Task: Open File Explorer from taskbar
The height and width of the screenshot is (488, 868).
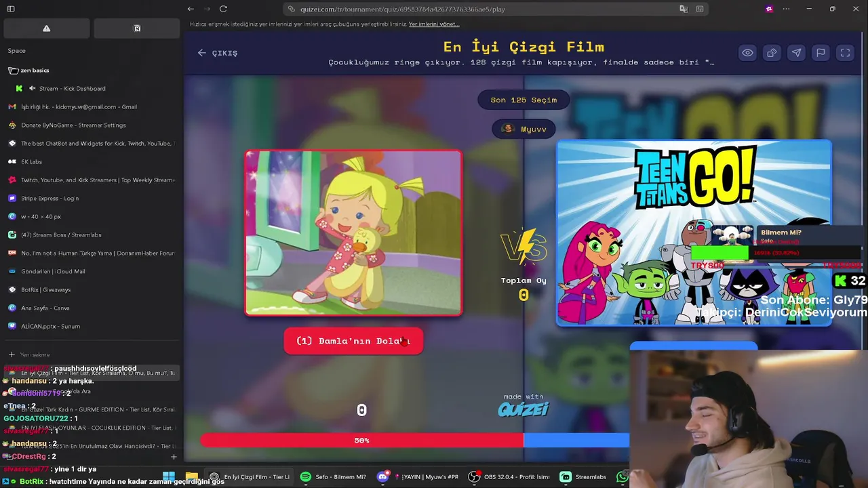Action: click(192, 476)
